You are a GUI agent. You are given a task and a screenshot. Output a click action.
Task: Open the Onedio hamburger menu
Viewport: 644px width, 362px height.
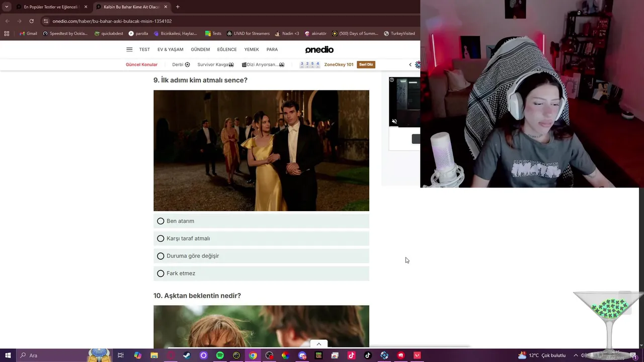point(129,49)
